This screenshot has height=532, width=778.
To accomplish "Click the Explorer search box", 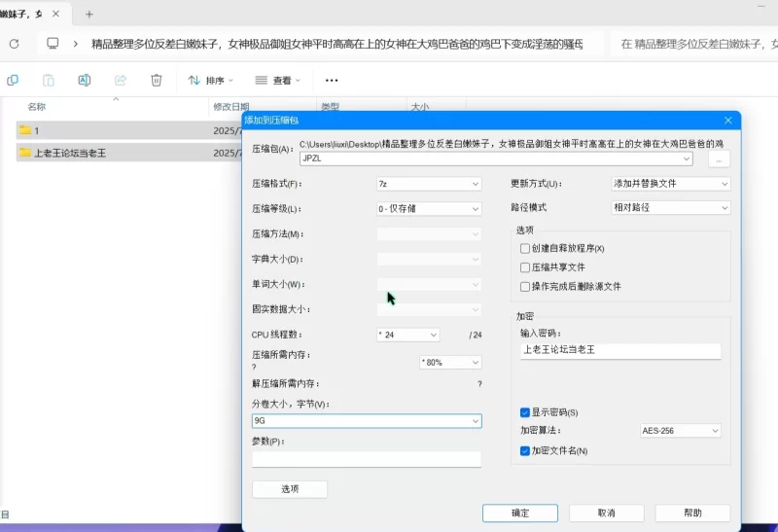I will click(694, 44).
